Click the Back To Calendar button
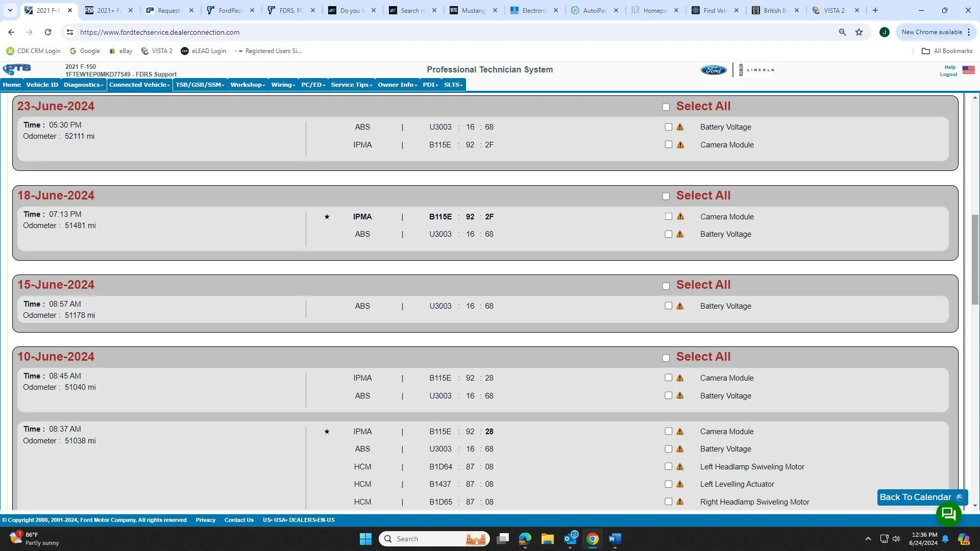This screenshot has height=551, width=980. 915,497
